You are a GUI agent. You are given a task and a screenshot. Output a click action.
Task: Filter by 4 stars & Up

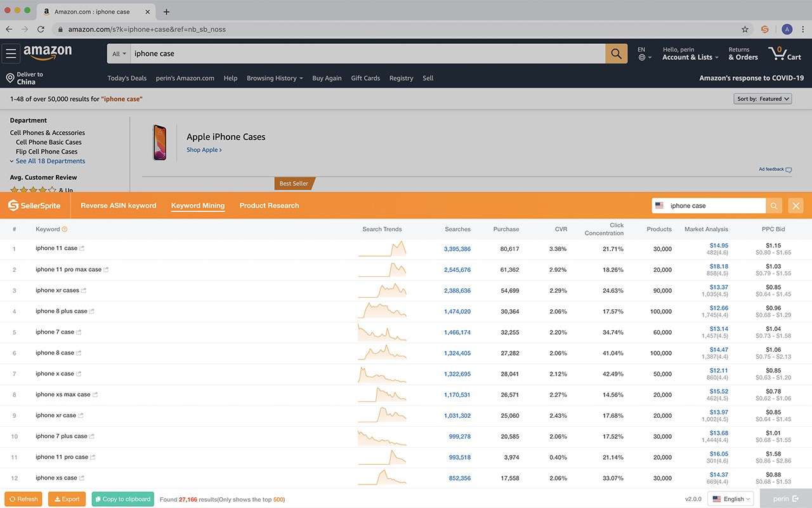(x=41, y=189)
